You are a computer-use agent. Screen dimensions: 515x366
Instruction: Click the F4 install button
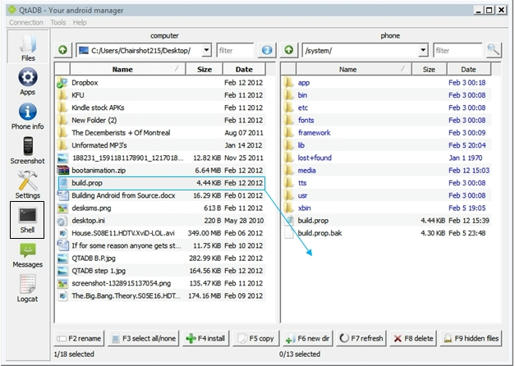(206, 338)
